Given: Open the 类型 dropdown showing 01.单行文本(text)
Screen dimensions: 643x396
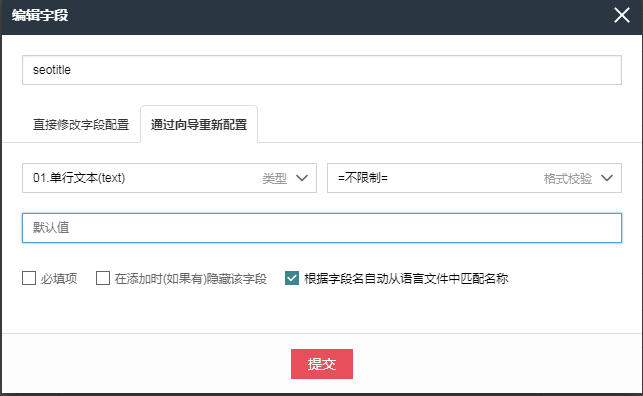Looking at the screenshot, I should tap(169, 178).
